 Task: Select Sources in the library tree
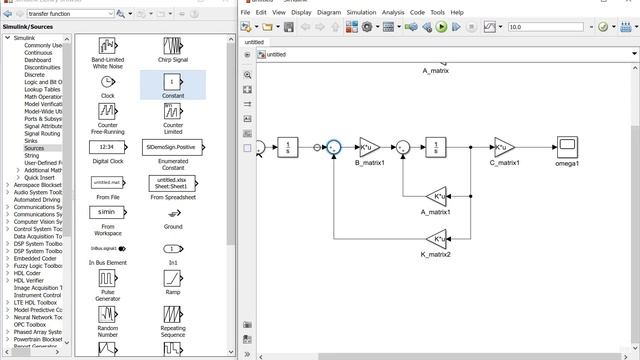pyautogui.click(x=34, y=148)
